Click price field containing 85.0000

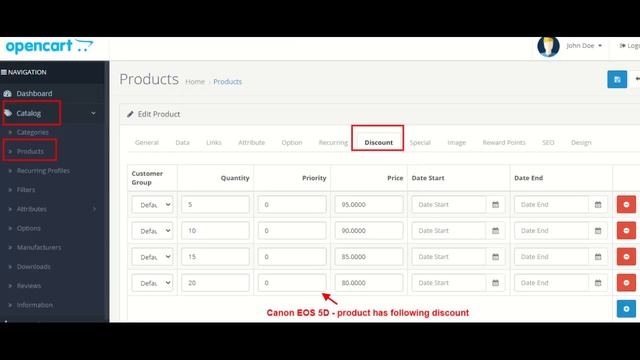(x=369, y=257)
